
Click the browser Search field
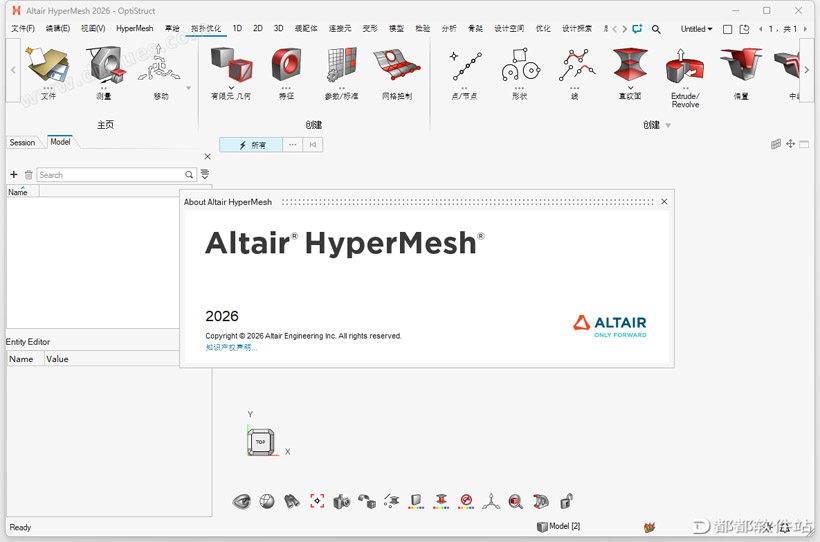116,175
